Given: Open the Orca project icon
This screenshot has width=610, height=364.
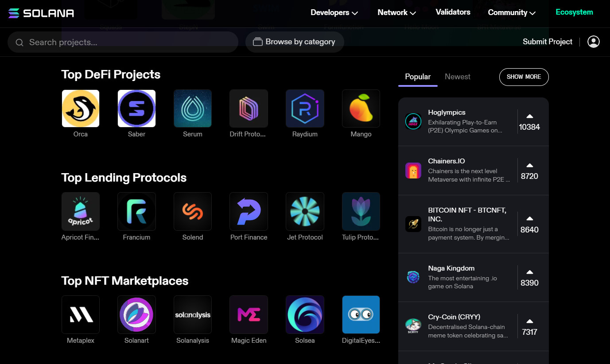Looking at the screenshot, I should [x=81, y=108].
